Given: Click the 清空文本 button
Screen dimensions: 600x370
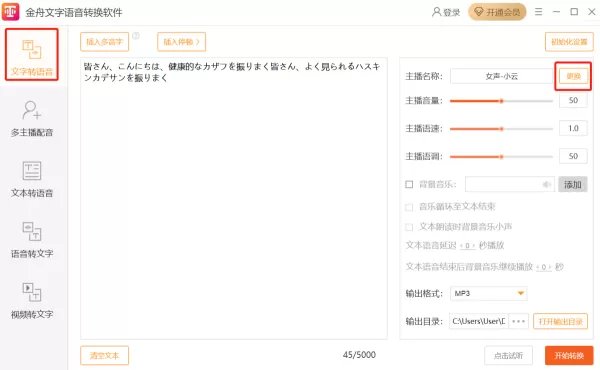Looking at the screenshot, I should coord(104,355).
